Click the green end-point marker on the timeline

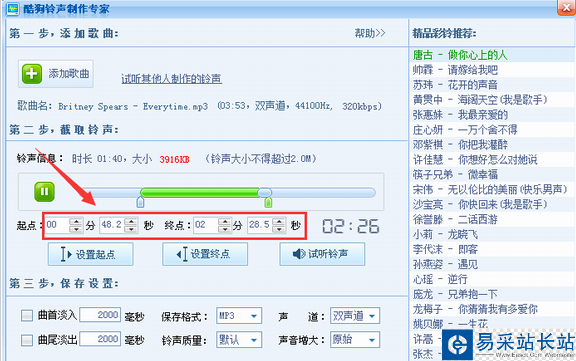268,202
